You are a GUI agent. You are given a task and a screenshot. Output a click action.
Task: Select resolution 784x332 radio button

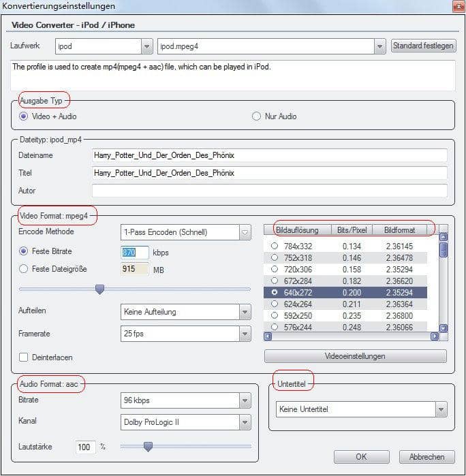275,246
